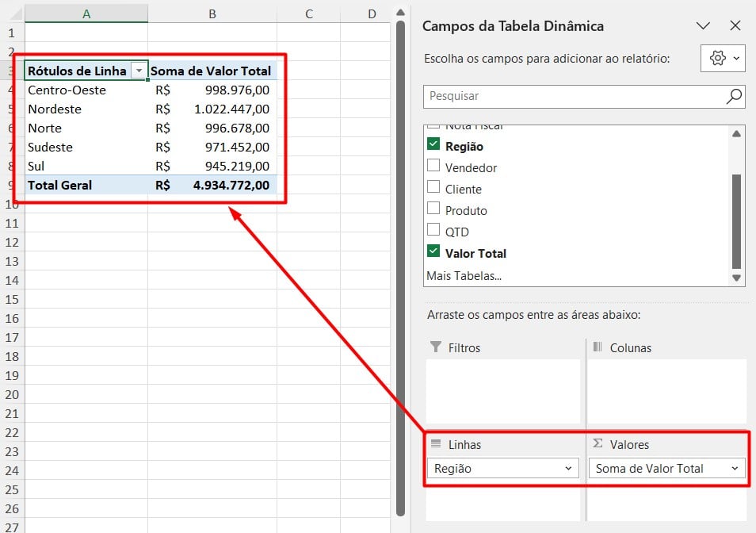Image resolution: width=756 pixels, height=533 pixels.
Task: Uncheck the Região field checkbox
Action: (433, 144)
